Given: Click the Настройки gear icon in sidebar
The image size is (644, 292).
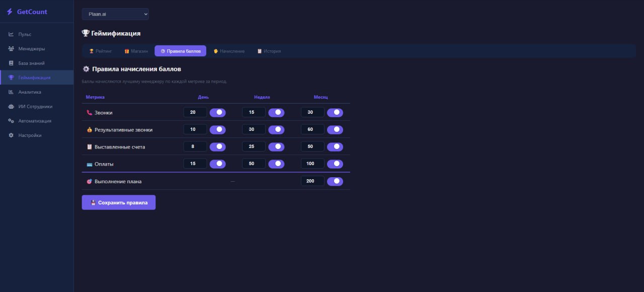Looking at the screenshot, I should click(11, 135).
